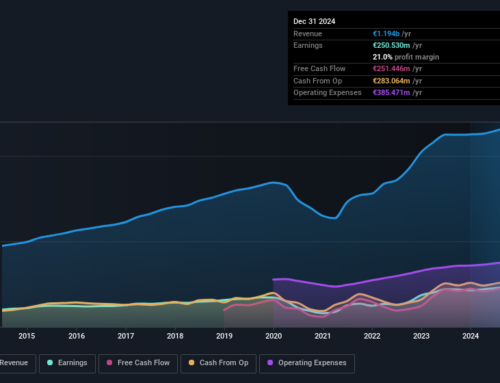Click the Revenue label in tooltip

[307, 34]
